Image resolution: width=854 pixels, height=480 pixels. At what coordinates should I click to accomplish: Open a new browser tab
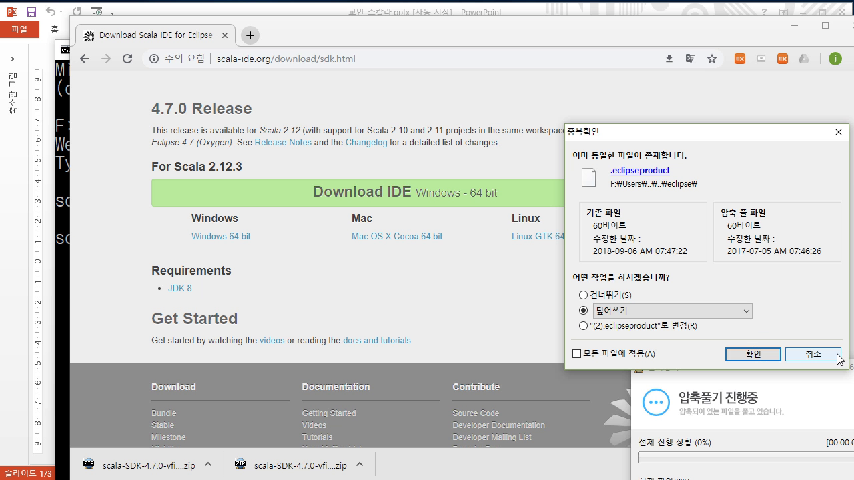[250, 35]
